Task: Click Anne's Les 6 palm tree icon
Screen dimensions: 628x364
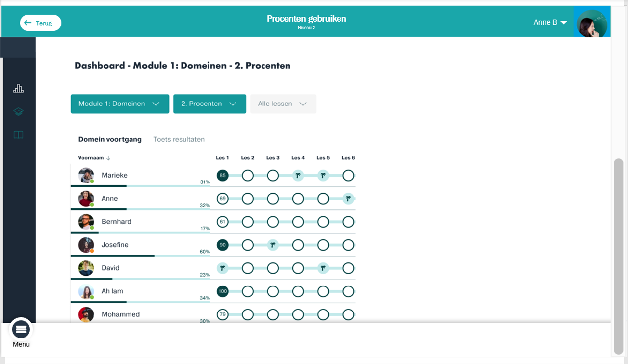Action: coord(348,199)
